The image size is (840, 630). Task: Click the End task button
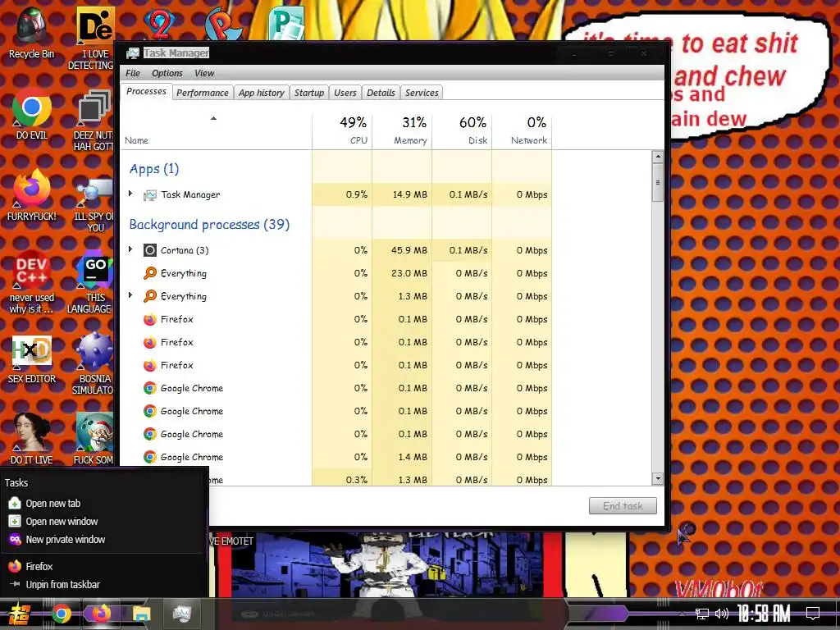(623, 505)
